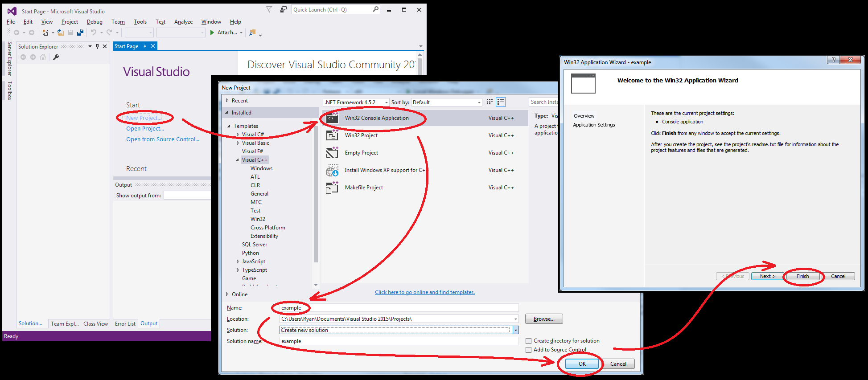Click the help question mark in Win32 wizard
This screenshot has width=868, height=380.
(833, 60)
